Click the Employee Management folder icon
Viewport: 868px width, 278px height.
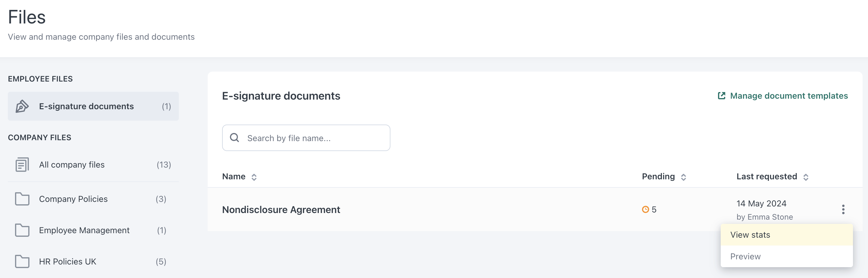point(22,230)
